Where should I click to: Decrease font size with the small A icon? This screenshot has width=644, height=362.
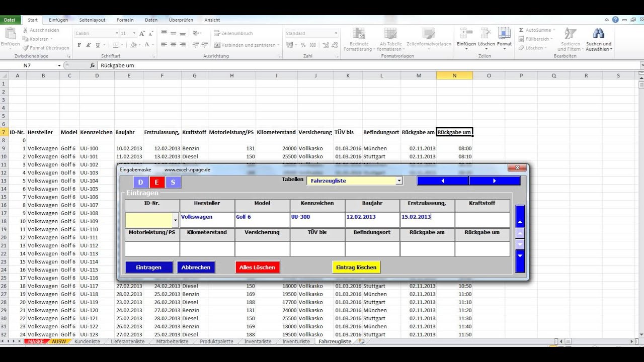tap(150, 33)
